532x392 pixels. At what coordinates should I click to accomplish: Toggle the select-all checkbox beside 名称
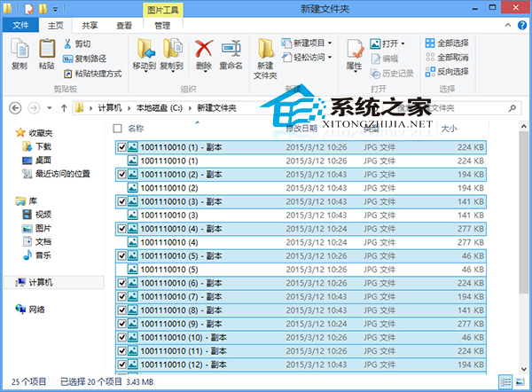(x=117, y=129)
